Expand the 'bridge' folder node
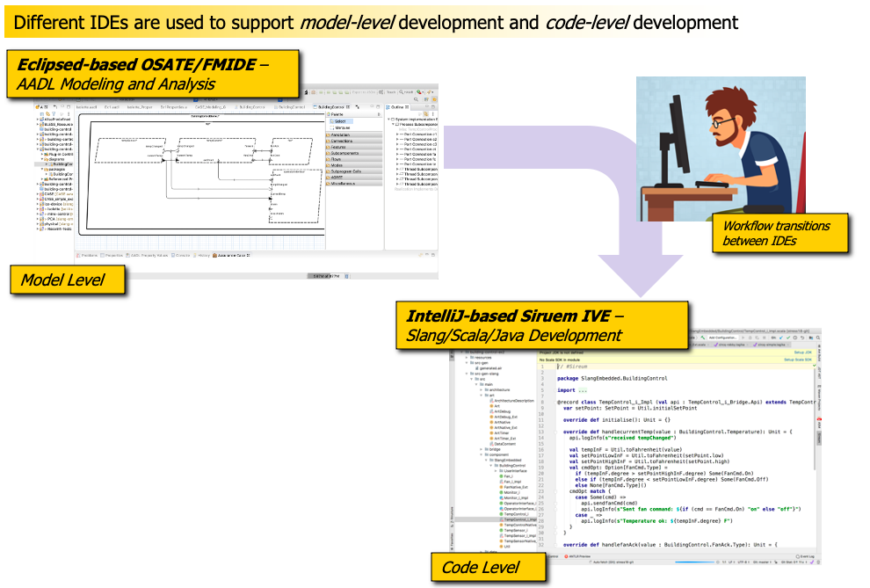Screen dimensions: 870x588 pyautogui.click(x=482, y=448)
